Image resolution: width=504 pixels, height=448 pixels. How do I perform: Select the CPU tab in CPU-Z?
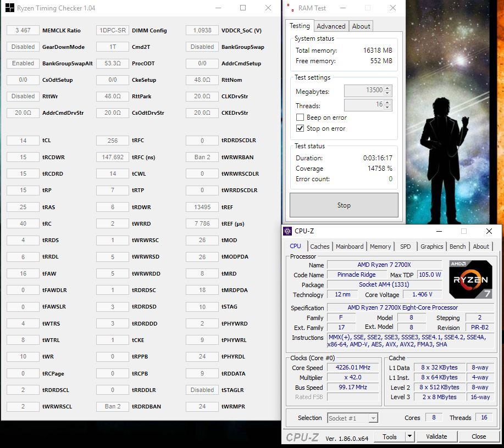tap(295, 246)
